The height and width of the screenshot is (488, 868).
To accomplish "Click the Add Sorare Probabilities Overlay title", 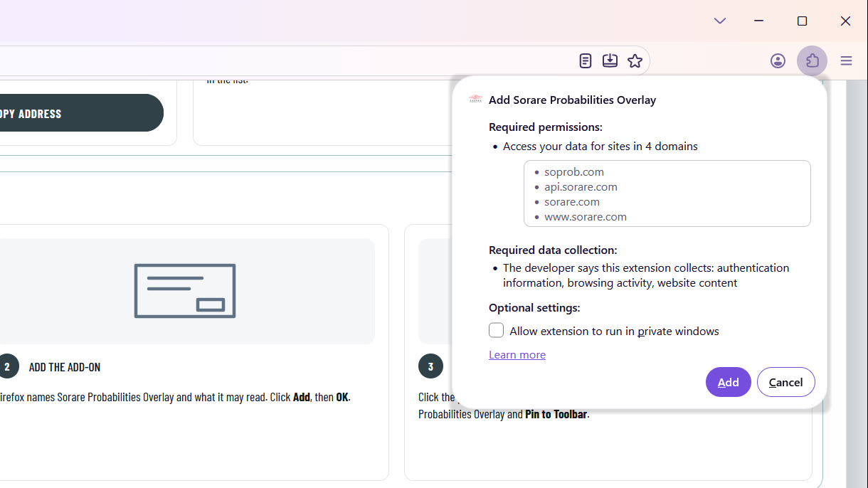I will click(x=572, y=100).
